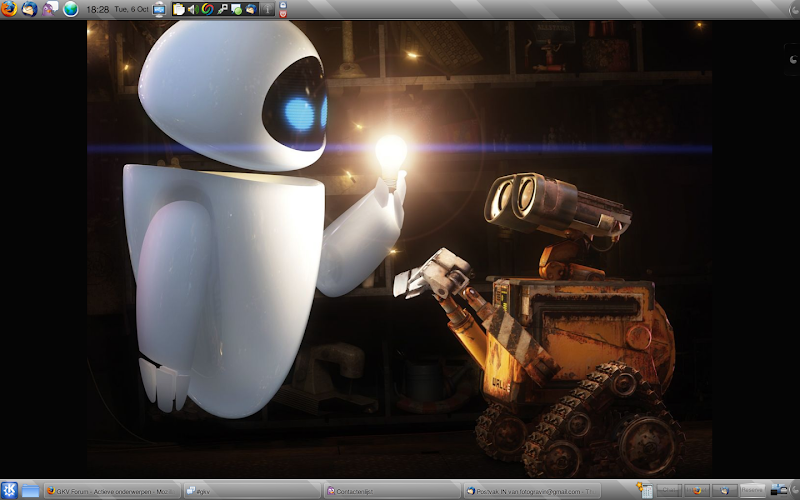Open the clipboard tray icon
This screenshot has height=500, width=800.
tap(179, 9)
